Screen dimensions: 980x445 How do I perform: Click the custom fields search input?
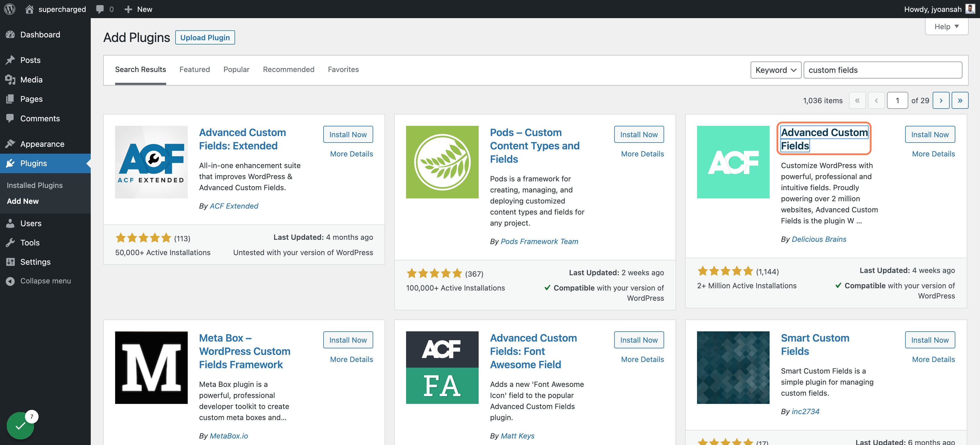click(x=883, y=70)
